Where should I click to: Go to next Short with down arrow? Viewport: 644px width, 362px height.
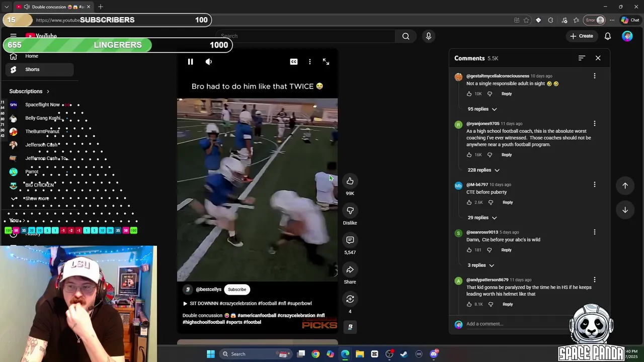click(x=625, y=210)
